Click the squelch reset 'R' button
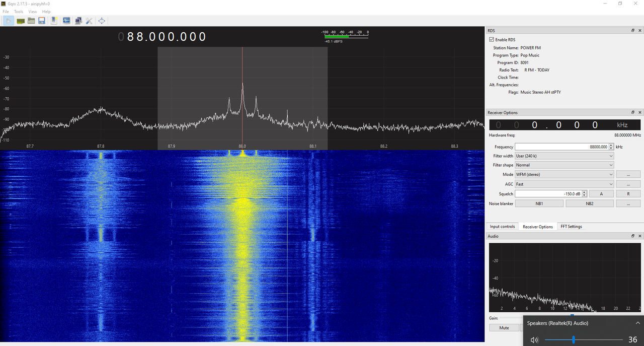Viewport: 644px width, 346px height. pos(628,194)
